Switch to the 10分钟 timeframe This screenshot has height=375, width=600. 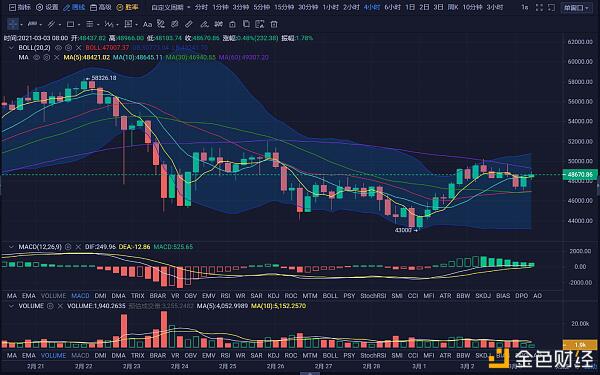(472, 7)
